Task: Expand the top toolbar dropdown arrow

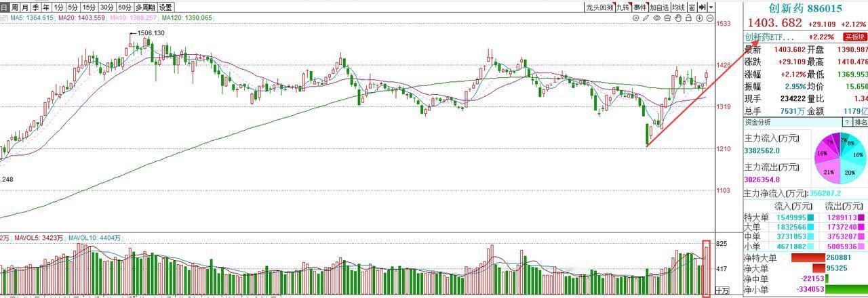Action: pyautogui.click(x=711, y=7)
